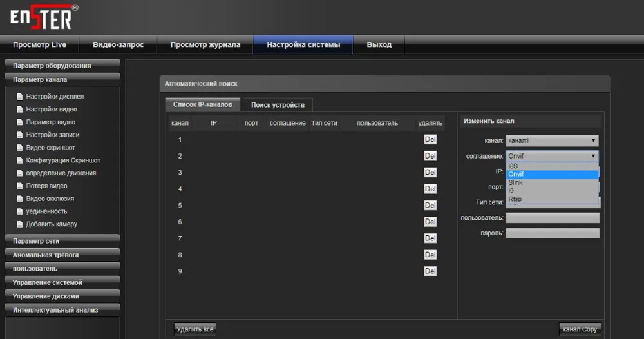Open Видео-скриншот page
The image size is (644, 339).
pyautogui.click(x=50, y=148)
